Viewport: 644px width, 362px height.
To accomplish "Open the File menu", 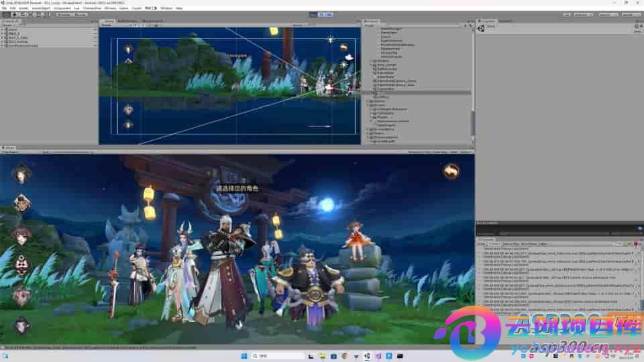I will tap(4, 8).
